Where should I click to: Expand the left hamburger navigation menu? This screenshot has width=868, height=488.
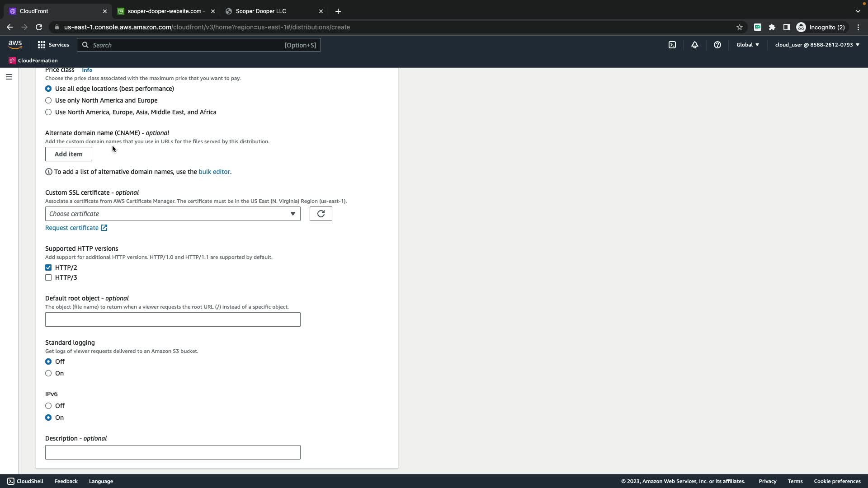[x=9, y=77]
